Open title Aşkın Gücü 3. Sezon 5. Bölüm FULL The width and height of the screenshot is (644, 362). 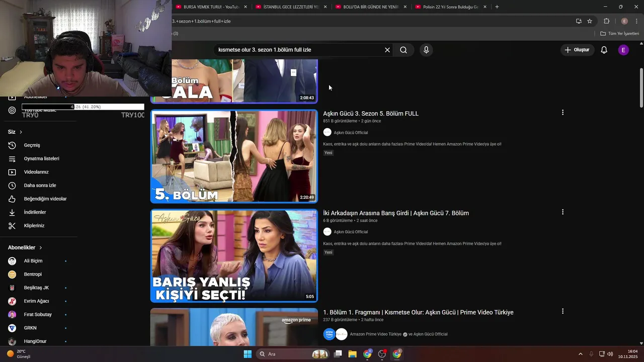pyautogui.click(x=371, y=114)
